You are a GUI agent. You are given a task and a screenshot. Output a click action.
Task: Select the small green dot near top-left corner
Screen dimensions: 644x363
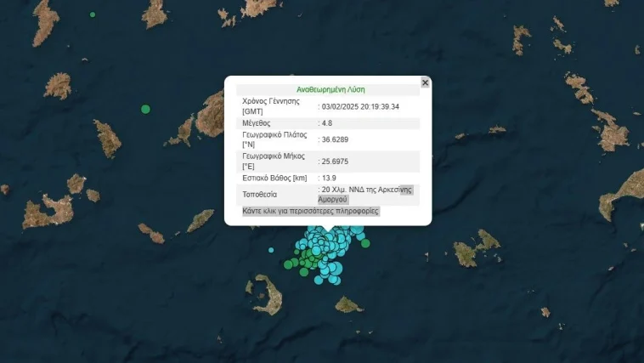[93, 14]
